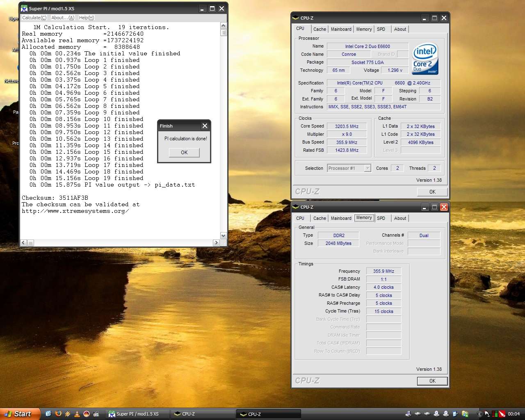Open Media Player Classic 321 icon in quick launch
525x420 pixels.
coord(96,414)
